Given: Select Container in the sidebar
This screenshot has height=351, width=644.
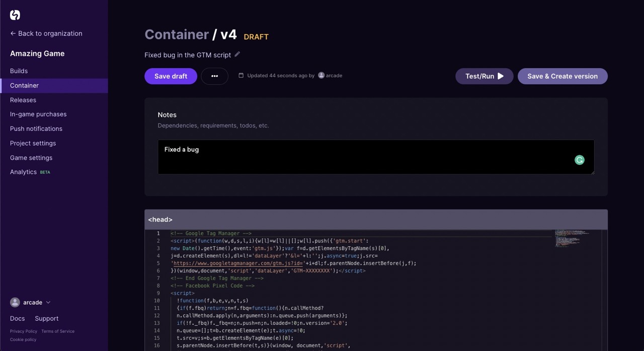Looking at the screenshot, I should tap(54, 86).
